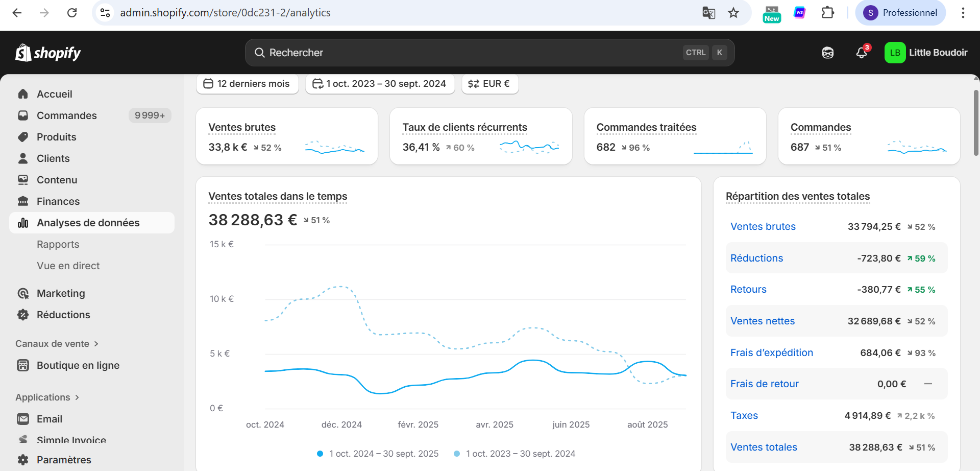Click Réductions link in breakdown
The image size is (980, 471).
pos(756,258)
